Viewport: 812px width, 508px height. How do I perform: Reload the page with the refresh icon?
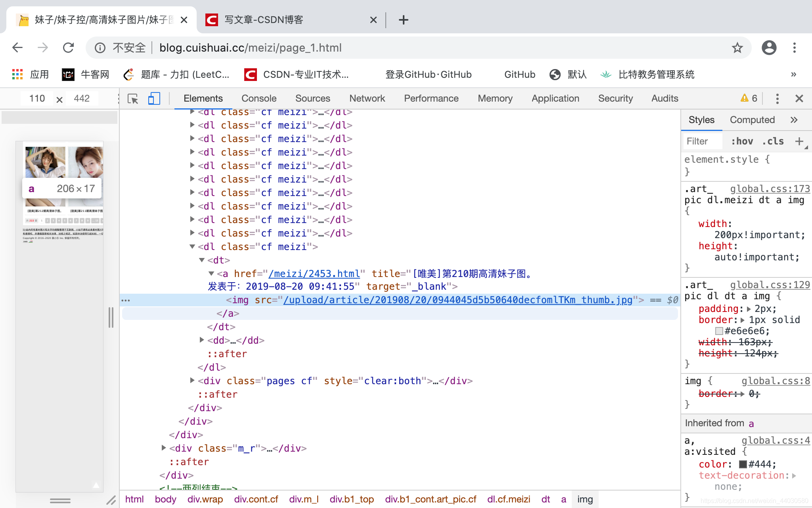pyautogui.click(x=69, y=48)
